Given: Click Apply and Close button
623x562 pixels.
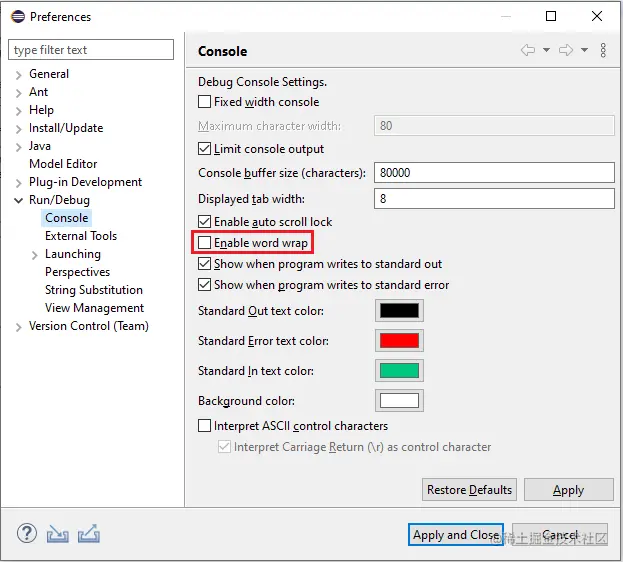Looking at the screenshot, I should [456, 535].
